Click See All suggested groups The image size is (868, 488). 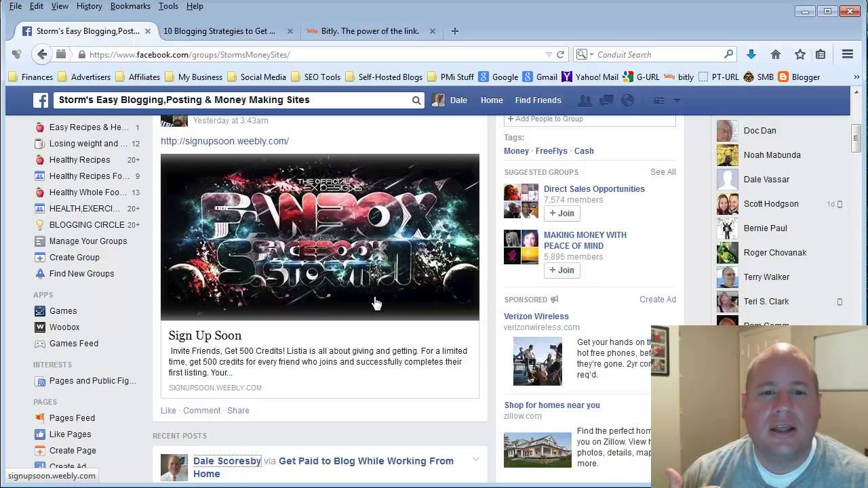[x=663, y=172]
